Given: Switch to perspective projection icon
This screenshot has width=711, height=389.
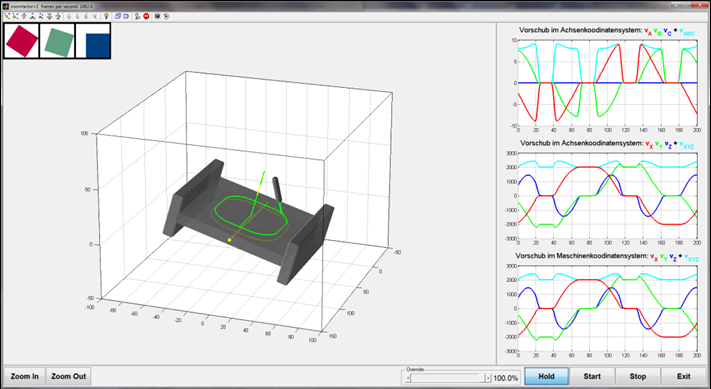Looking at the screenshot, I should [x=126, y=16].
